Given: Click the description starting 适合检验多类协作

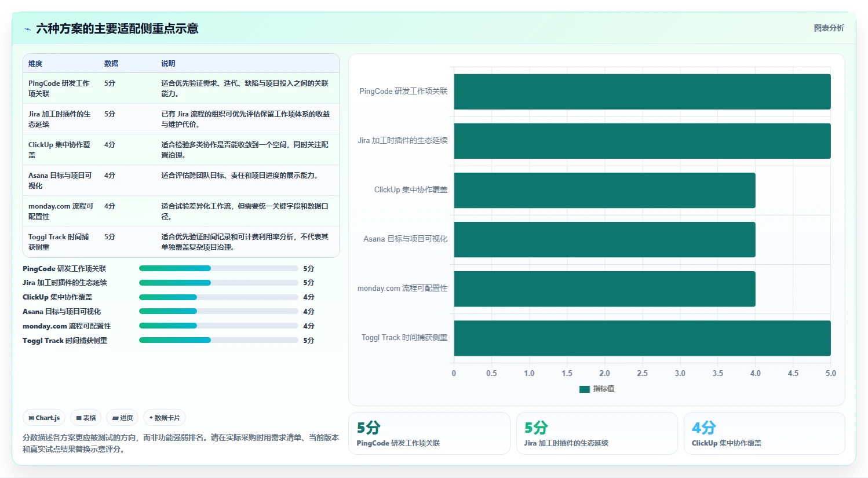Looking at the screenshot, I should point(246,149).
